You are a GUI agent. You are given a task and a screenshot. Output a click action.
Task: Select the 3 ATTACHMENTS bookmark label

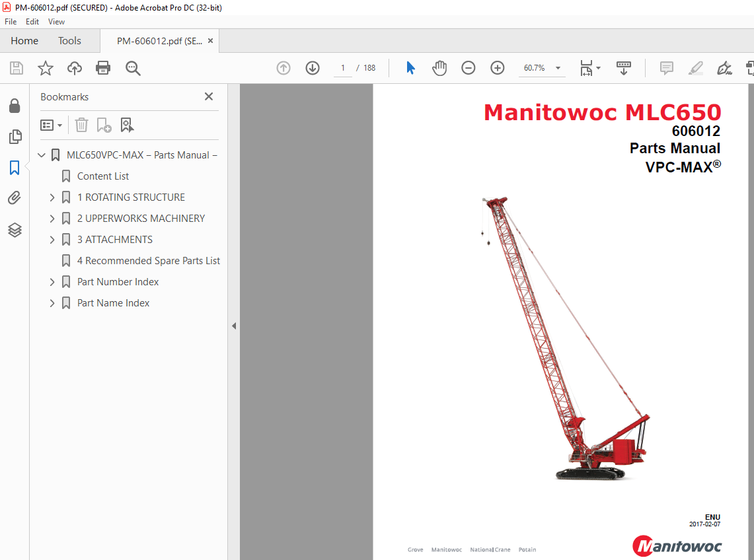115,240
